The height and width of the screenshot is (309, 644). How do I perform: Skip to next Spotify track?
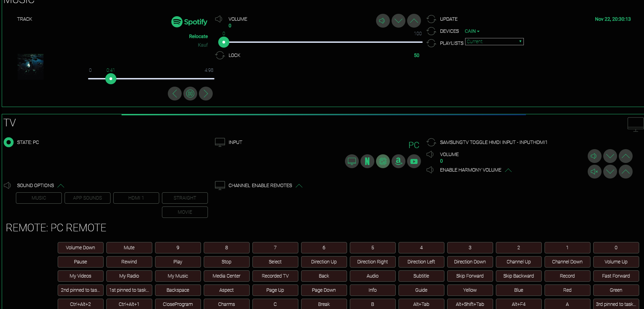tap(206, 94)
